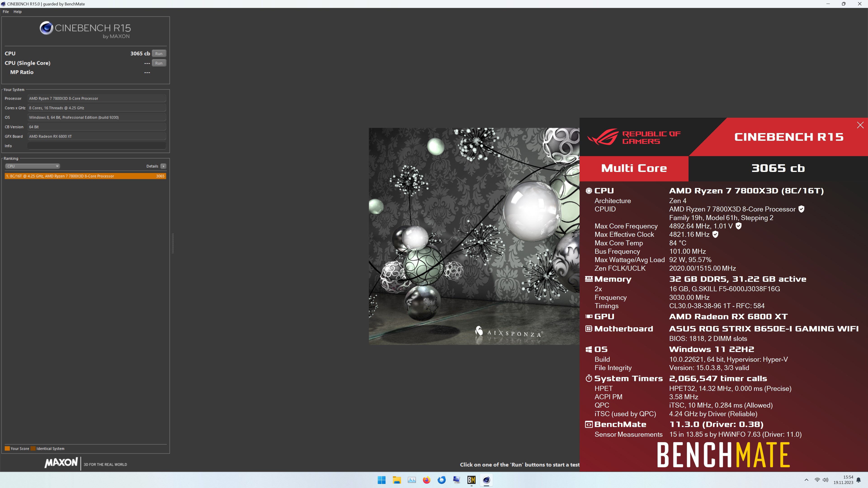Click the Bus Frequency 101.00 MHz value

pos(687,251)
